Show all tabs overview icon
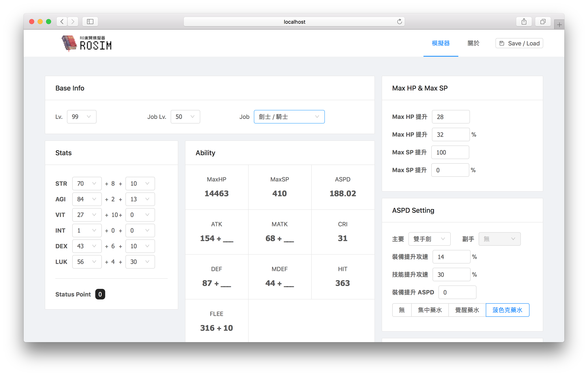 click(543, 22)
